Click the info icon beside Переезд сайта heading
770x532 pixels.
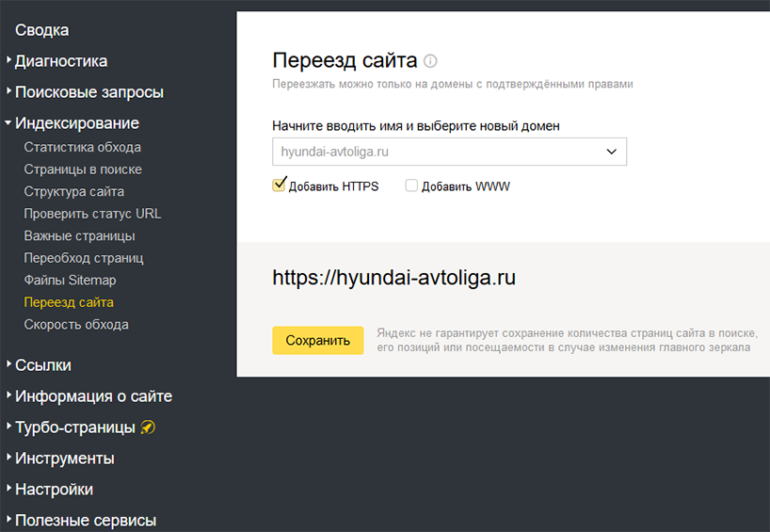430,61
